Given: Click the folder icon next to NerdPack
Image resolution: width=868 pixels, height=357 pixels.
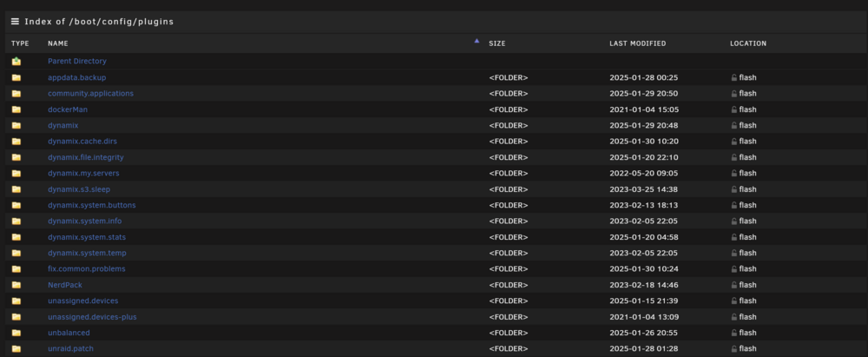Looking at the screenshot, I should 16,285.
